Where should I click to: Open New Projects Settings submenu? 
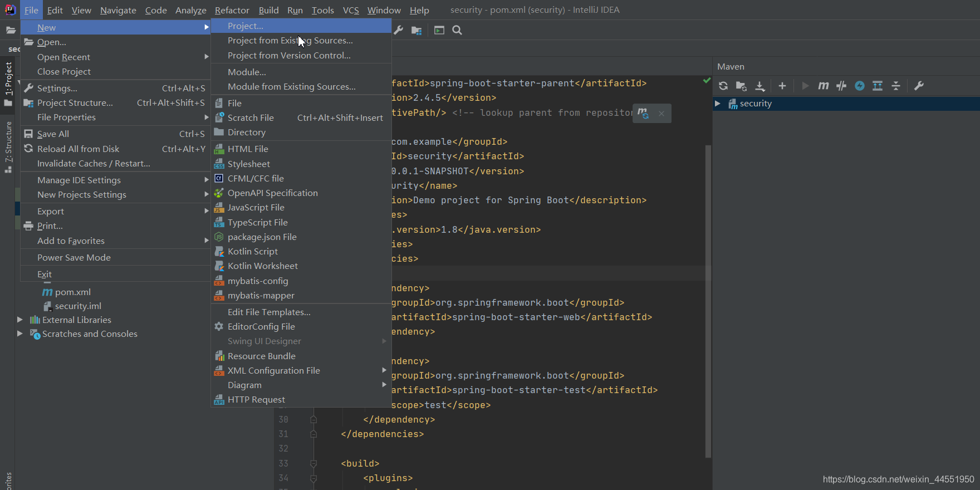pos(115,194)
